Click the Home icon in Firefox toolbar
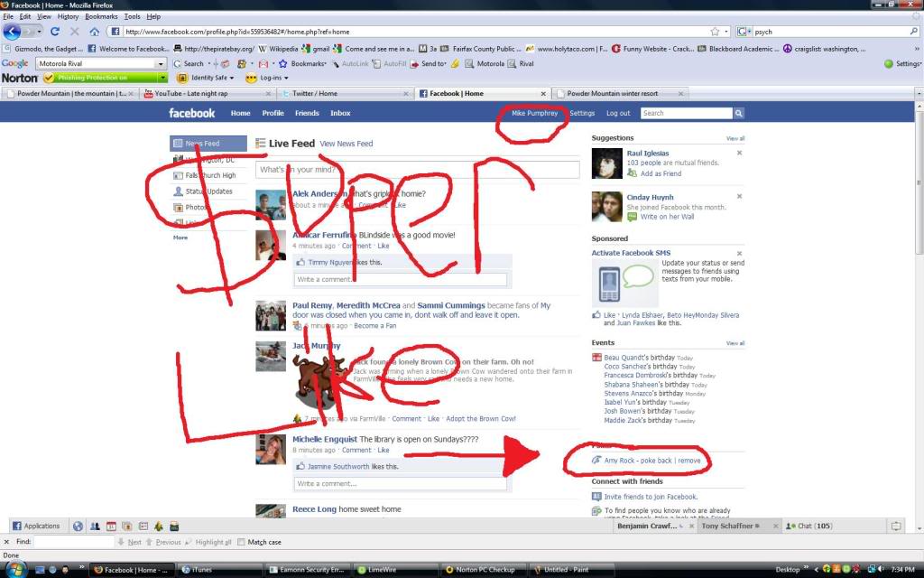This screenshot has width=924, height=578. [95, 32]
